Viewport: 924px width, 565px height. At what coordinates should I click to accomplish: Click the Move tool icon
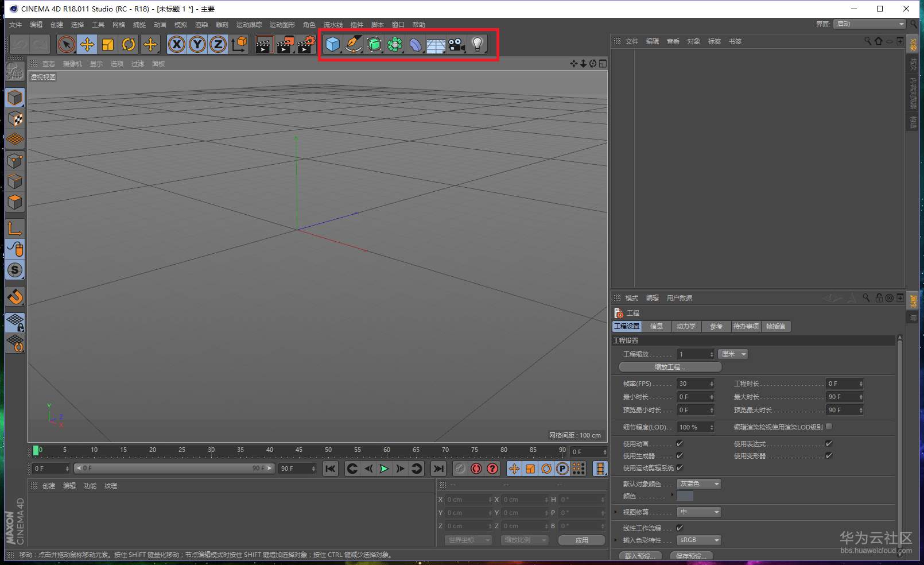(x=87, y=44)
